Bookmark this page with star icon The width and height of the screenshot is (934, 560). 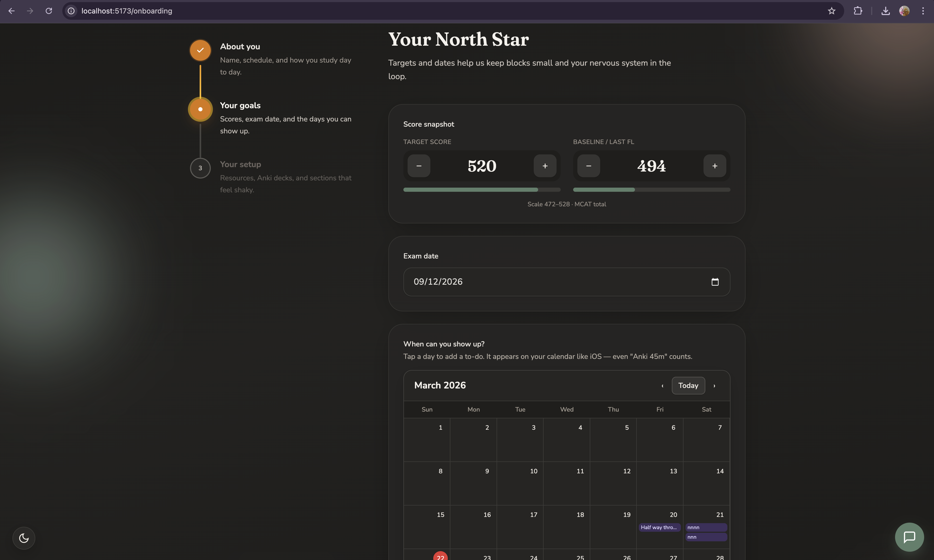pos(831,11)
